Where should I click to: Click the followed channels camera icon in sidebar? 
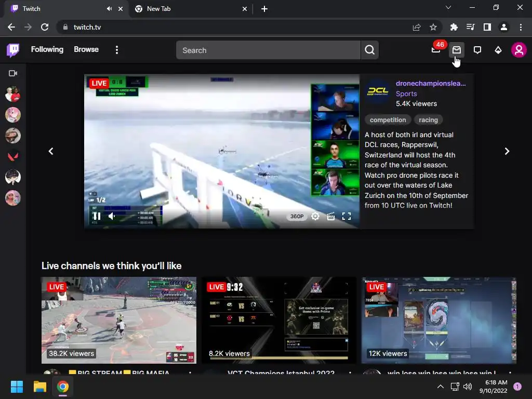click(13, 73)
